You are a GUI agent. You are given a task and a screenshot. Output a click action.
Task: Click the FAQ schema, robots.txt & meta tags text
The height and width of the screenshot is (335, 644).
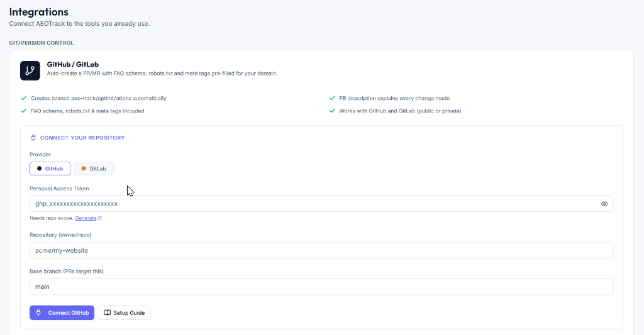(87, 111)
